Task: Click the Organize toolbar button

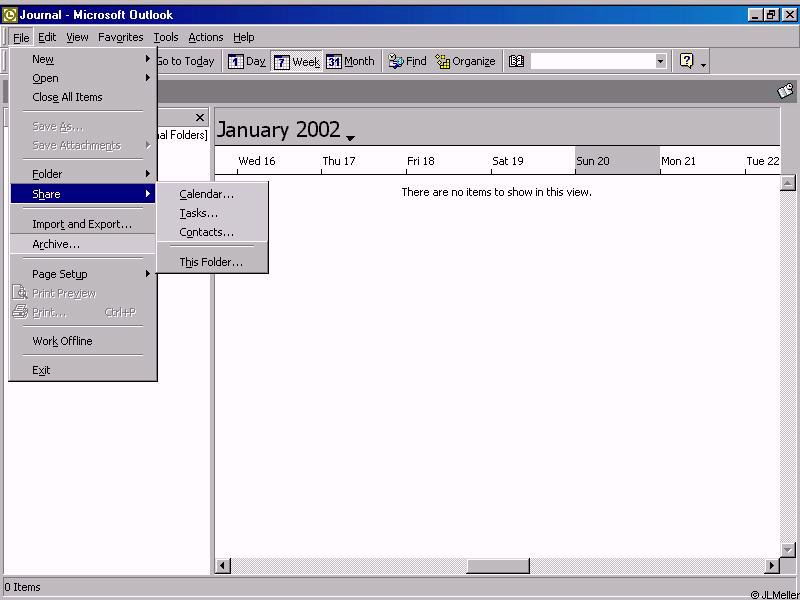Action: (x=465, y=62)
